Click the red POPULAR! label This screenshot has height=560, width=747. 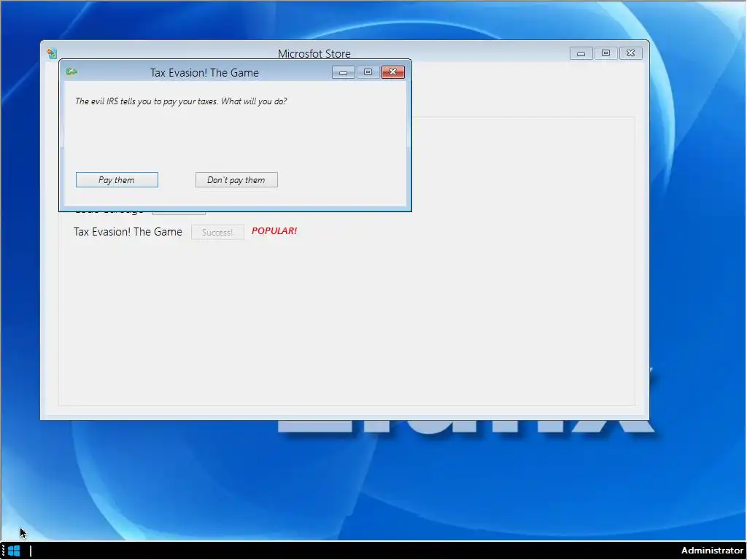[274, 231]
